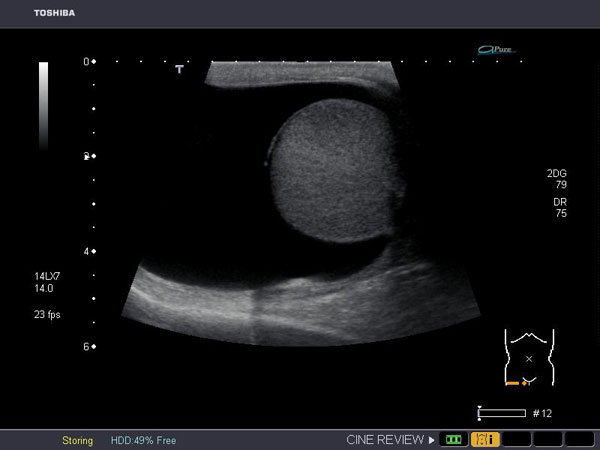Click the CINE REVIEW label
Screen dimensions: 600x450
(385, 440)
